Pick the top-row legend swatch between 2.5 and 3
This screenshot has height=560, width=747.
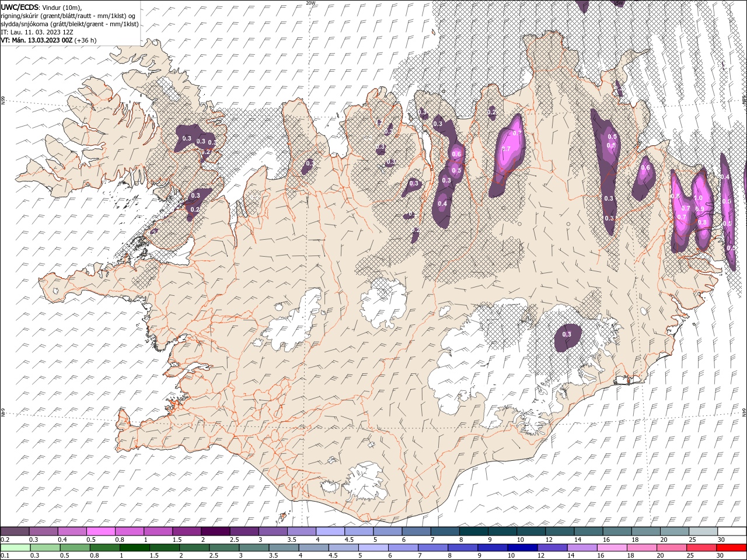tap(243, 531)
